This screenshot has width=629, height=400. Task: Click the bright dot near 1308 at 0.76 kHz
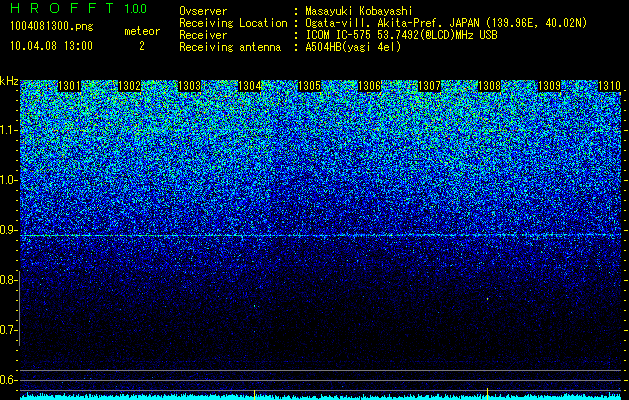(x=487, y=299)
